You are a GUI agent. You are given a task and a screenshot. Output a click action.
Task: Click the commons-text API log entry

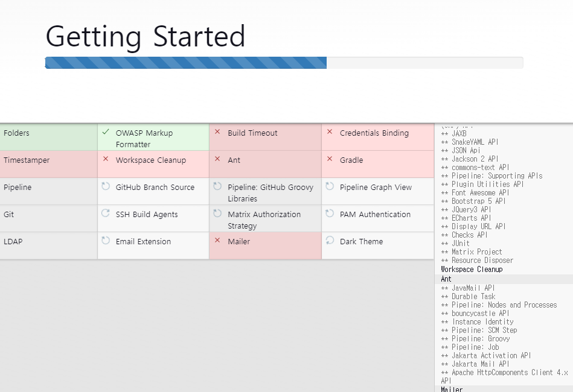click(x=475, y=168)
